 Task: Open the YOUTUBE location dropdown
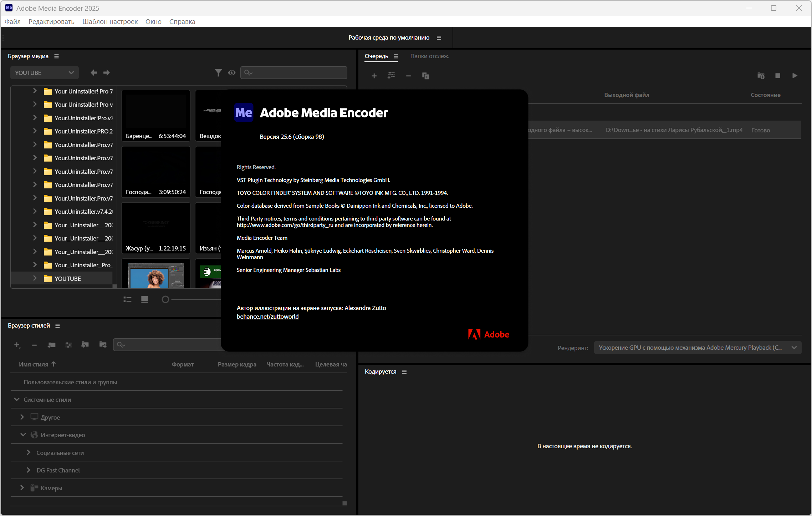point(44,73)
